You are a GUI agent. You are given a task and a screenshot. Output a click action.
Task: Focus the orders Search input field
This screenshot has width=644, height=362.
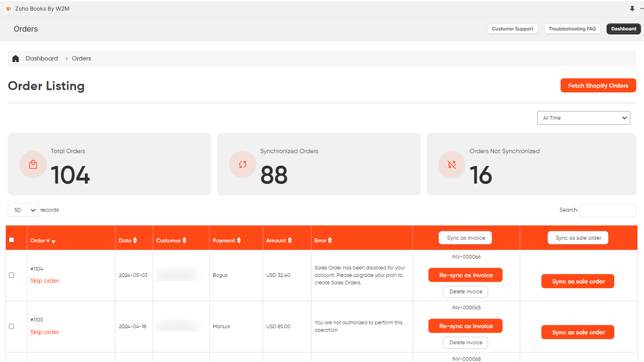(x=607, y=210)
